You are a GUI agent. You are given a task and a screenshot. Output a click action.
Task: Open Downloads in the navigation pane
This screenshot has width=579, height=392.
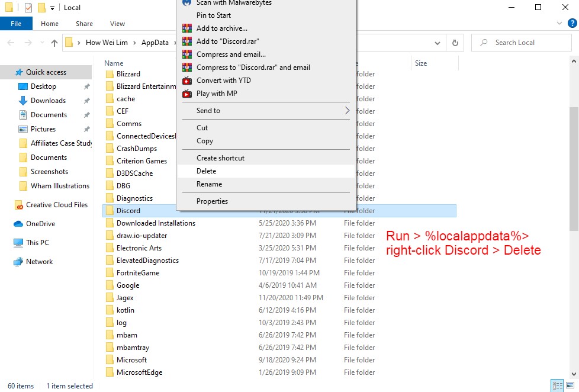(x=48, y=101)
